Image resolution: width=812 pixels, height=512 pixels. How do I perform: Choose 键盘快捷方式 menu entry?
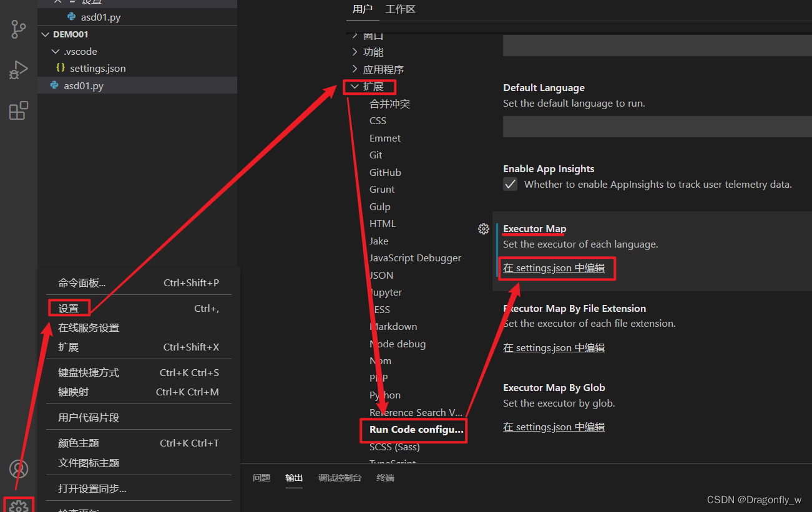point(139,372)
